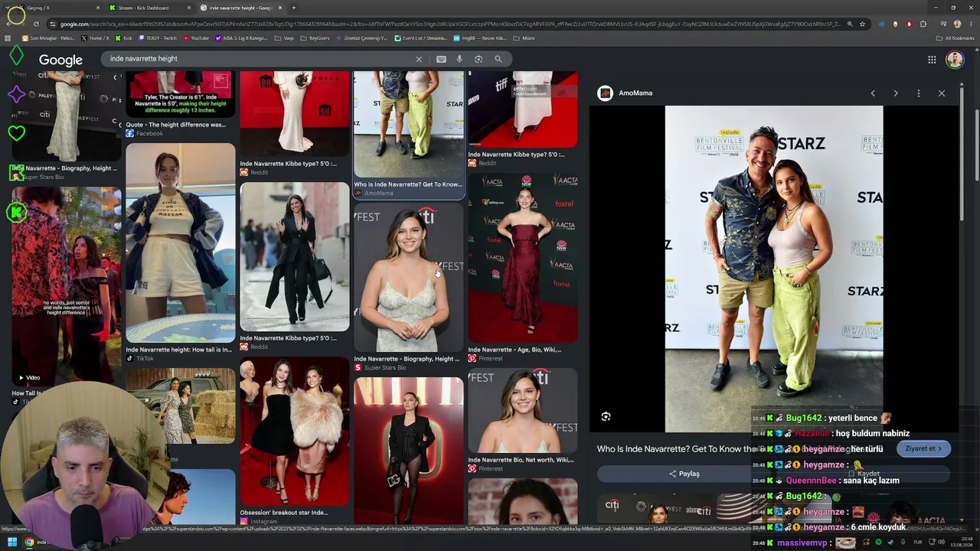980x551 pixels.
Task: Open the Kick bookmark
Action: pyautogui.click(x=123, y=37)
